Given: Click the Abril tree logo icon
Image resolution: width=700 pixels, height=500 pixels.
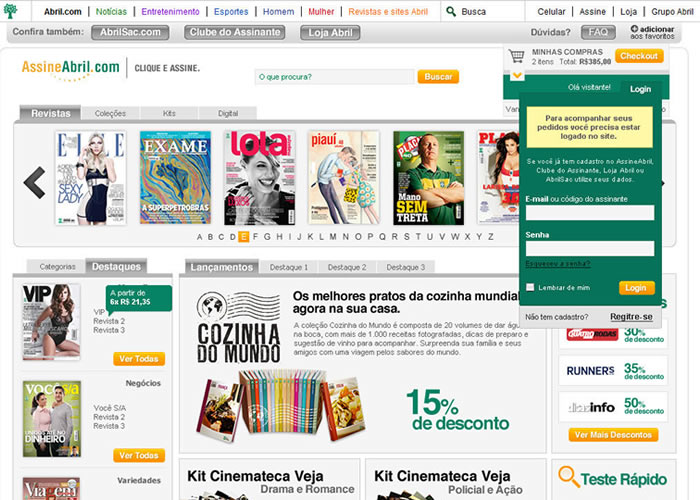Looking at the screenshot, I should coord(10,11).
